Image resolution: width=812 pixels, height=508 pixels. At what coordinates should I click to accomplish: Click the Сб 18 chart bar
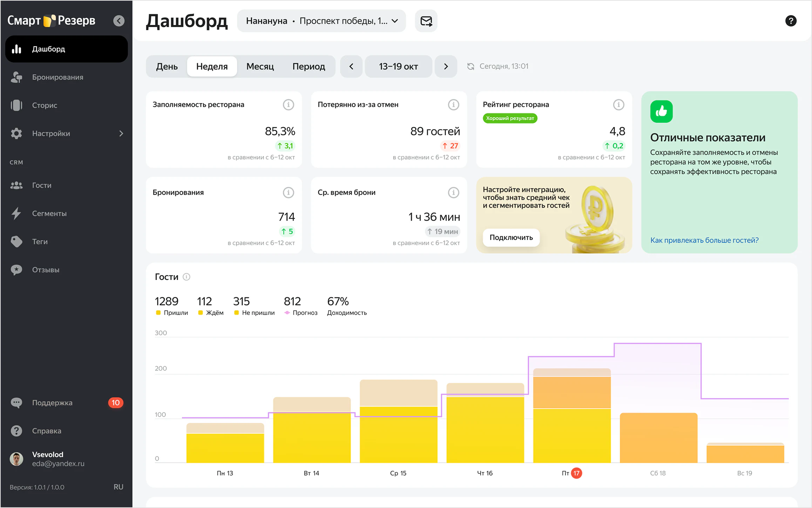pyautogui.click(x=659, y=438)
